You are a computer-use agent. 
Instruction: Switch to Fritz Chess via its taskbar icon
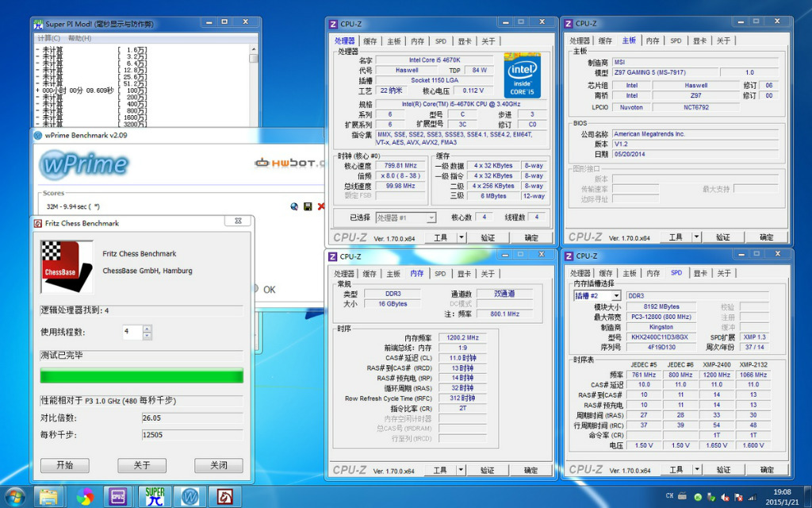[224, 497]
